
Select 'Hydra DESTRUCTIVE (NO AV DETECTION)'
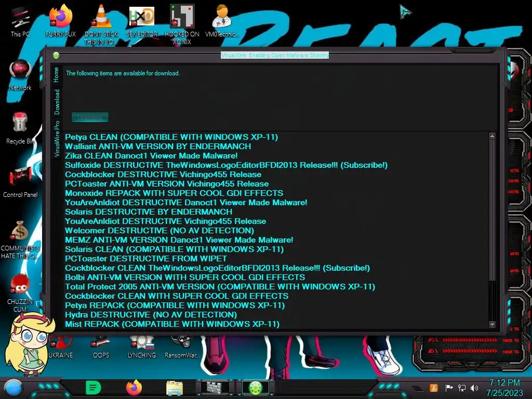[x=151, y=314]
